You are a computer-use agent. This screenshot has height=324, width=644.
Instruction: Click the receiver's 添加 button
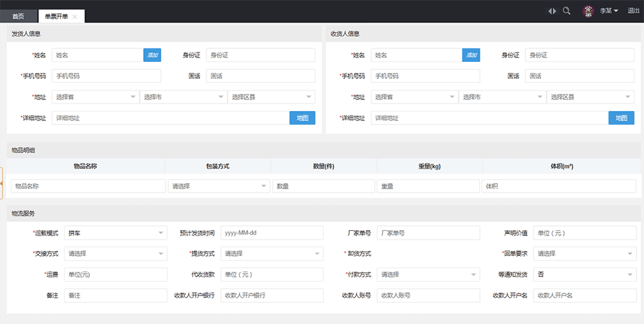pos(471,55)
